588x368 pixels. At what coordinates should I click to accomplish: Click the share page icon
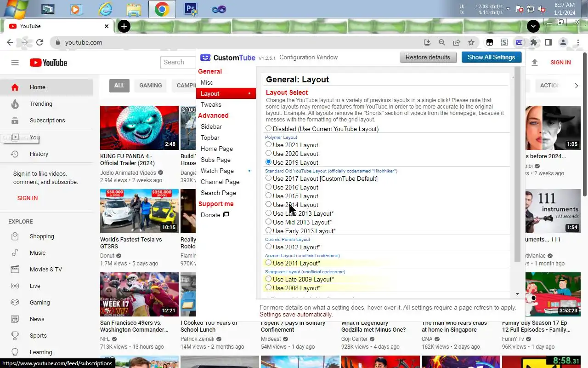(x=457, y=42)
